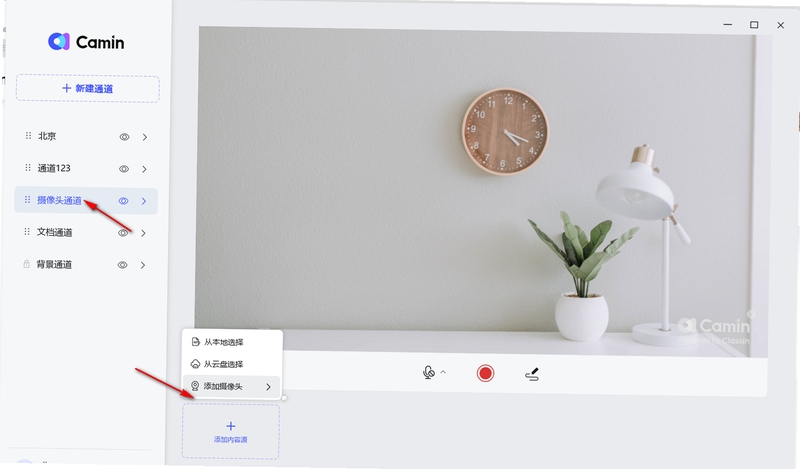The image size is (800, 469).
Task: Click the red record button
Action: [485, 374]
